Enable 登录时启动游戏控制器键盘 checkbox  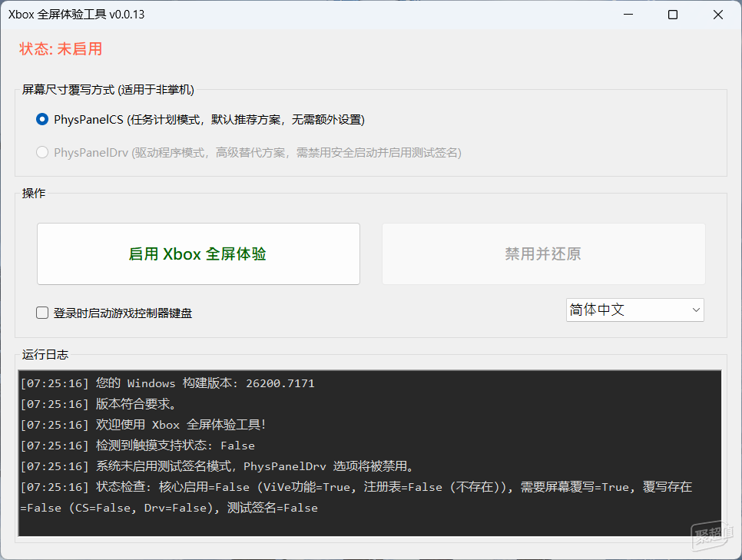pyautogui.click(x=42, y=313)
